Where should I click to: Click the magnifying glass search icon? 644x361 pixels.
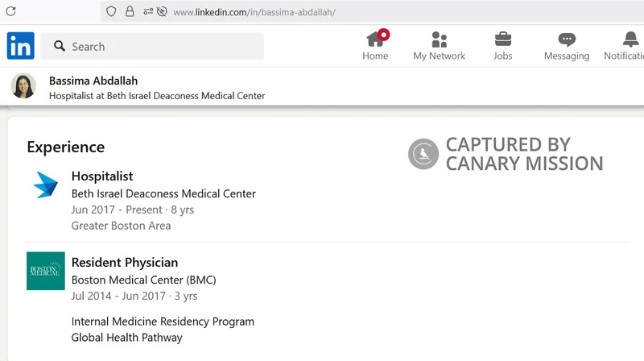coord(60,47)
